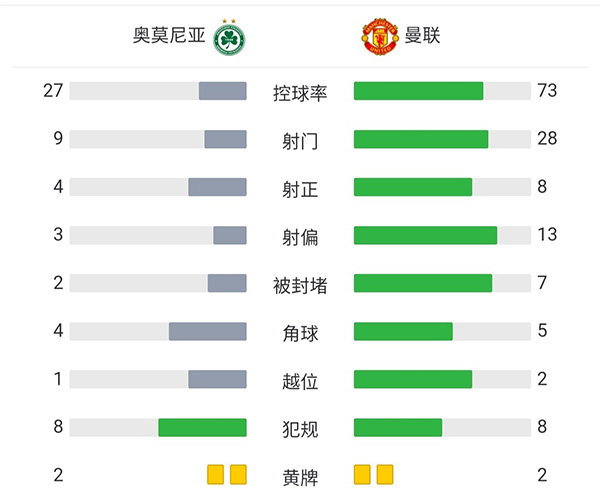Click Omonia's green 犯规 fouls bar

click(202, 427)
